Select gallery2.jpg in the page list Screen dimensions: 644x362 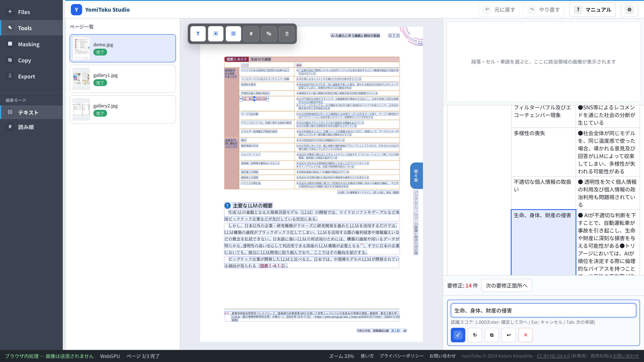click(123, 109)
